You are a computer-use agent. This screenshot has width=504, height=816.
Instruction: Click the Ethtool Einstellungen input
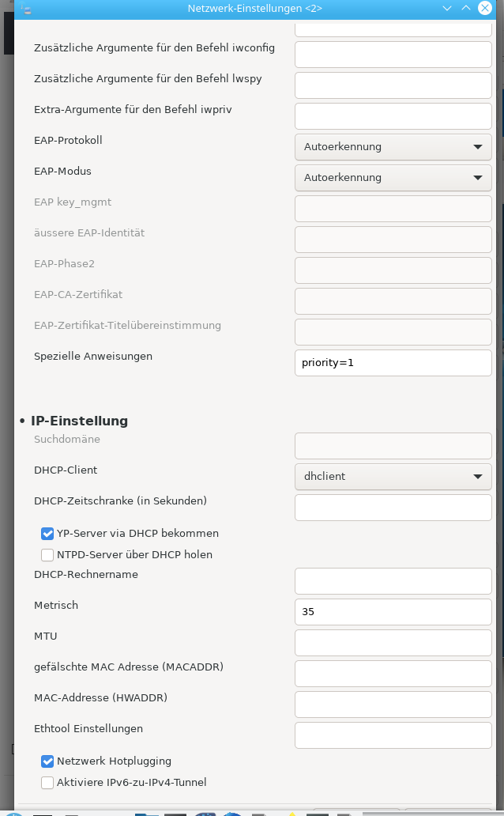393,735
